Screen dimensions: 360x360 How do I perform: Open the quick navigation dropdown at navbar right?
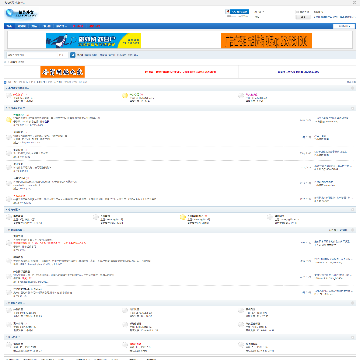342,26
